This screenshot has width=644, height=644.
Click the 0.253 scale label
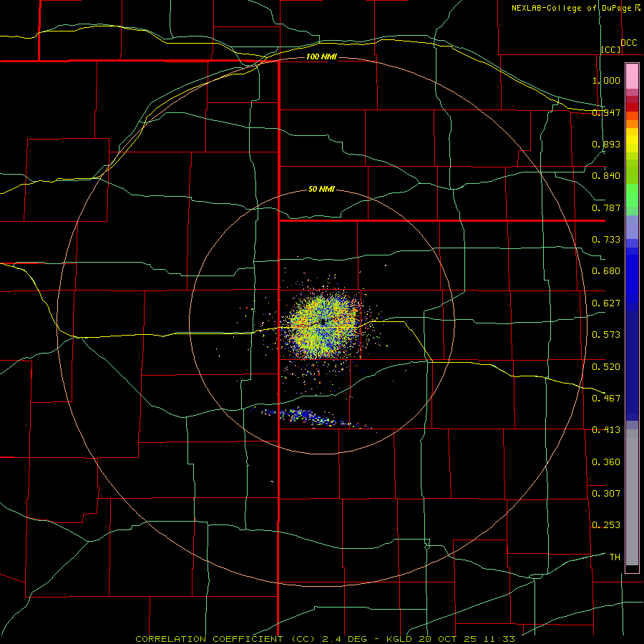[606, 525]
